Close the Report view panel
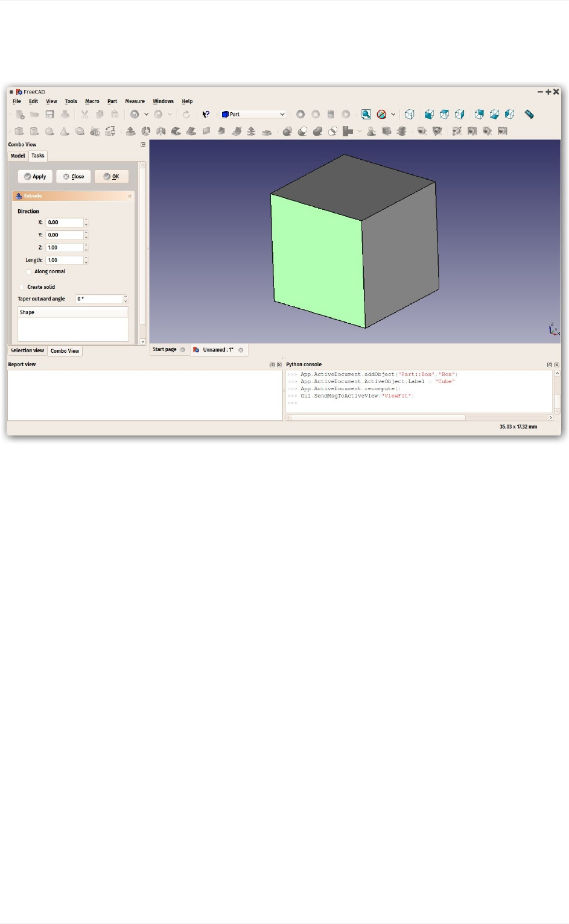 pyautogui.click(x=279, y=365)
